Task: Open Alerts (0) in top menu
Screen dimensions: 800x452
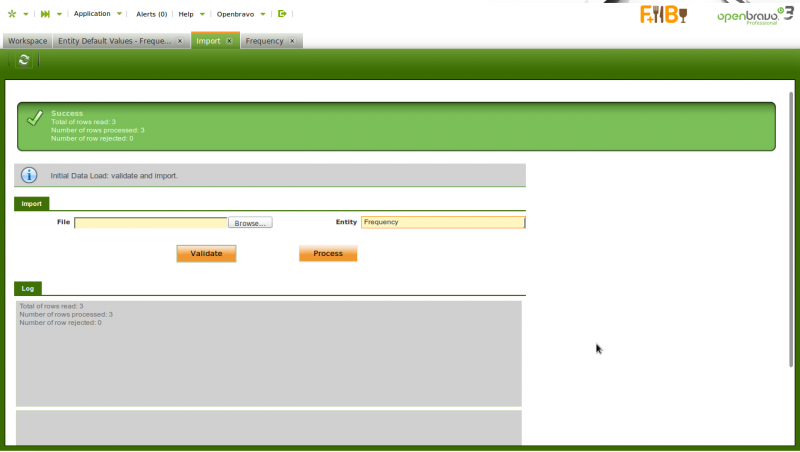Action: (151, 14)
